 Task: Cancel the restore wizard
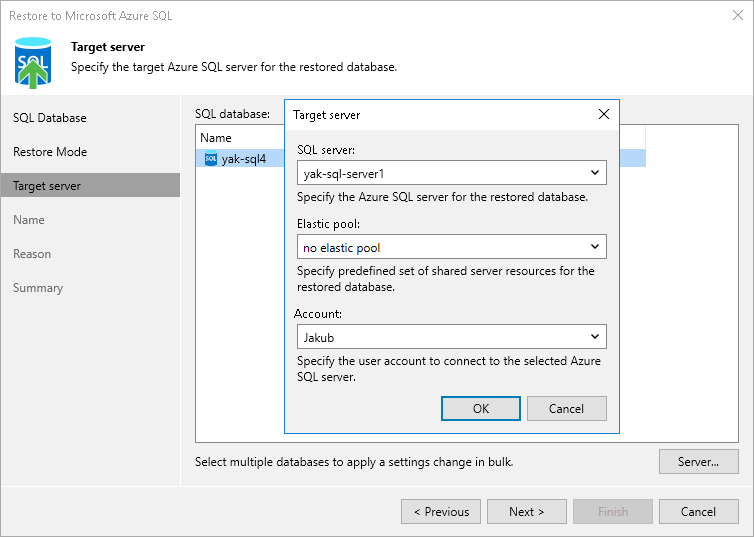[x=698, y=512]
